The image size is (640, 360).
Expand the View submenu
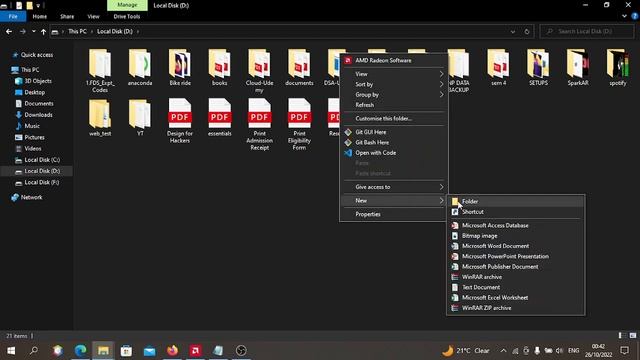pyautogui.click(x=394, y=74)
